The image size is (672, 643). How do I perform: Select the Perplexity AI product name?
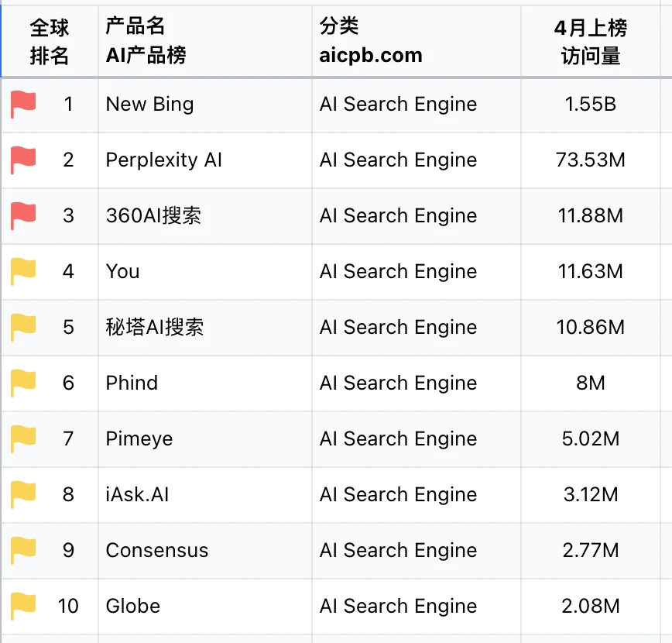(x=164, y=160)
